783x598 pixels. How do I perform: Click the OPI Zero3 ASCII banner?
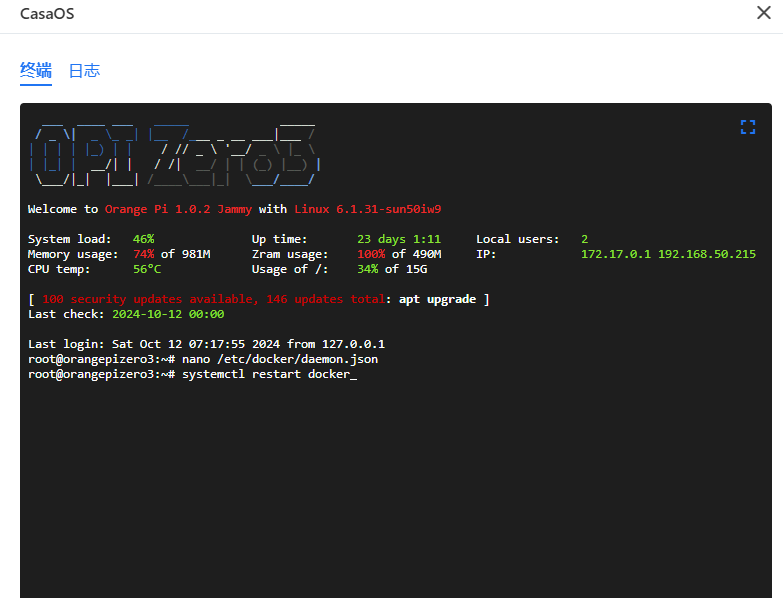pos(175,155)
